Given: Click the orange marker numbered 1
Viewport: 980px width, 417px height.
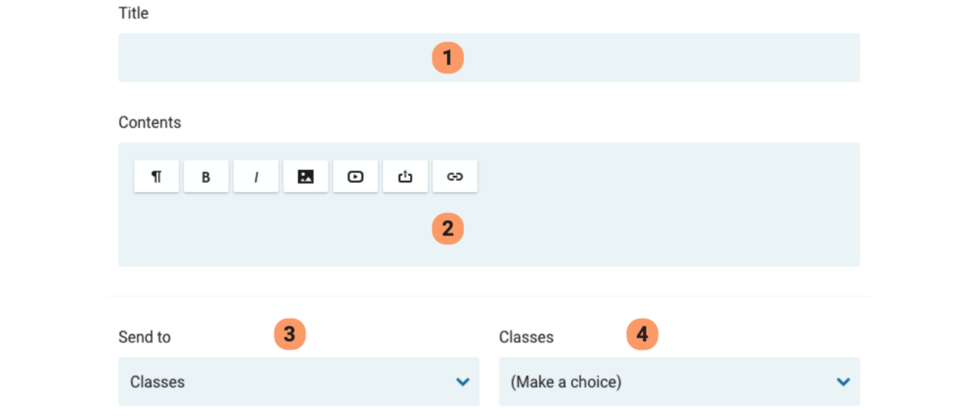Looking at the screenshot, I should [x=448, y=57].
